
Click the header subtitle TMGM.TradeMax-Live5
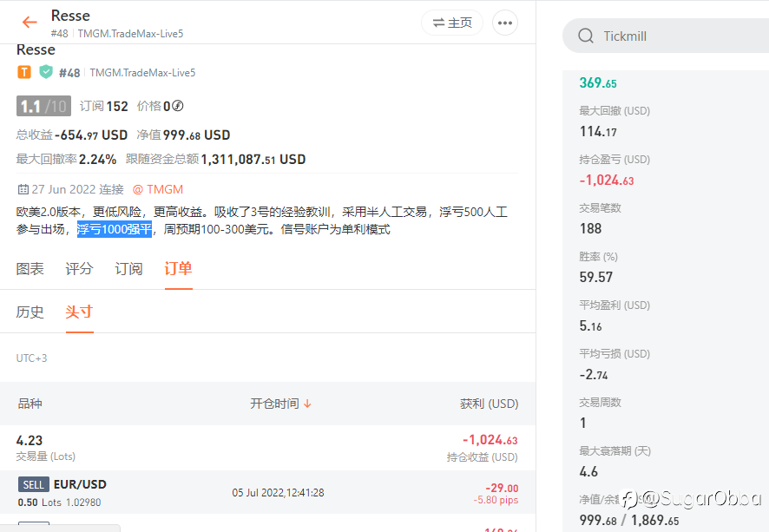click(x=130, y=33)
